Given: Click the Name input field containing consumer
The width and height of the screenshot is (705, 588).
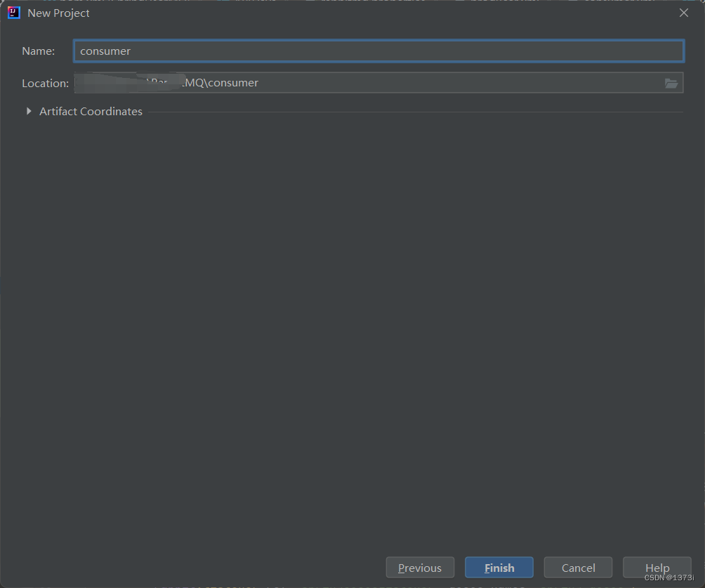Looking at the screenshot, I should click(x=378, y=51).
